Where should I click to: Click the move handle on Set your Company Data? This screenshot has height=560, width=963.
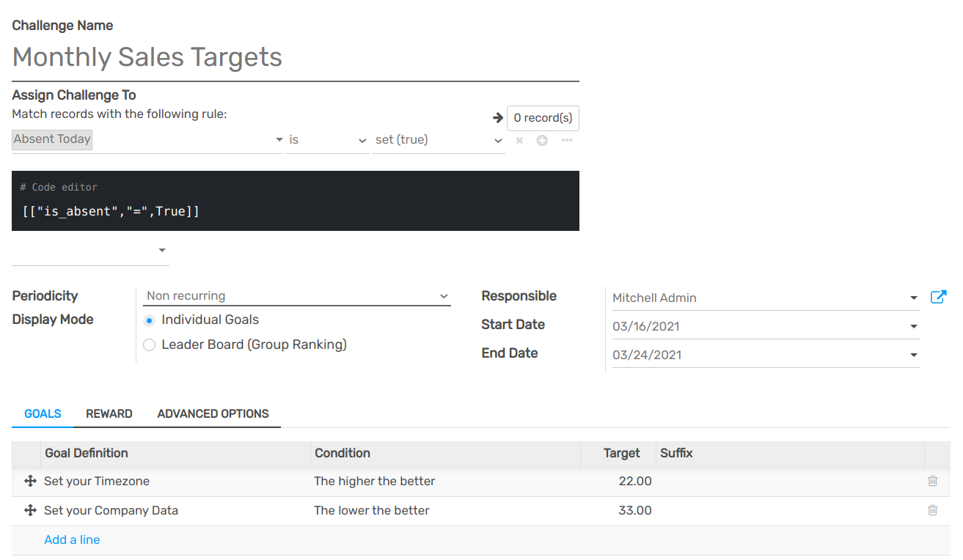[x=29, y=510]
